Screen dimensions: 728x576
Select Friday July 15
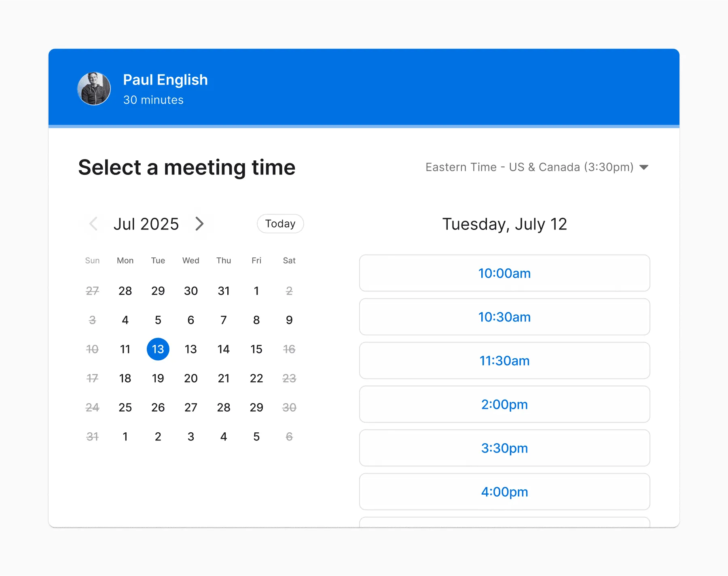[x=256, y=349]
